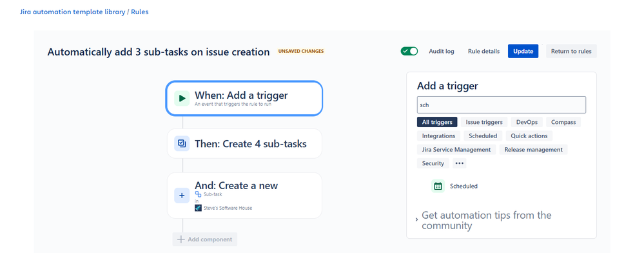The image size is (644, 253).
Task: Select the All triggers filter
Action: coord(437,122)
